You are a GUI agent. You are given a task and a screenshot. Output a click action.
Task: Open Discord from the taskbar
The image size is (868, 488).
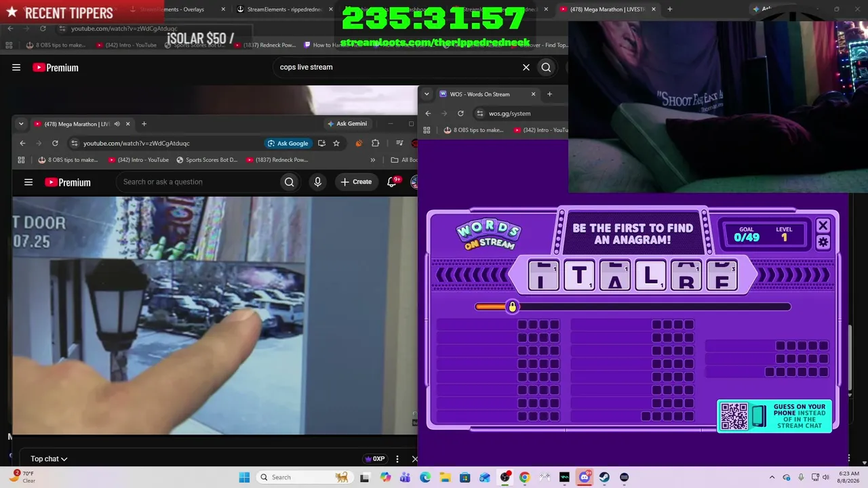[x=585, y=477]
